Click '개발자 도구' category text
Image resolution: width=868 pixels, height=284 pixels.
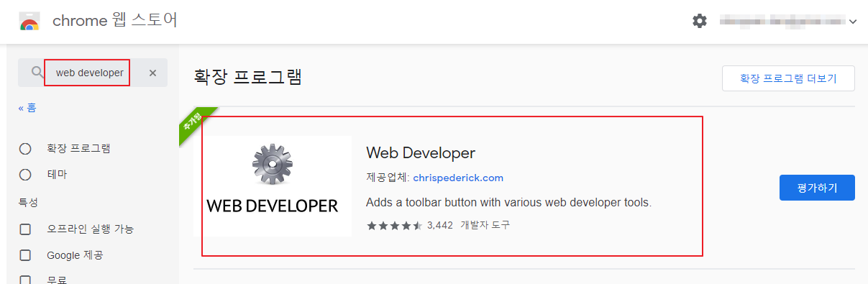tap(485, 225)
